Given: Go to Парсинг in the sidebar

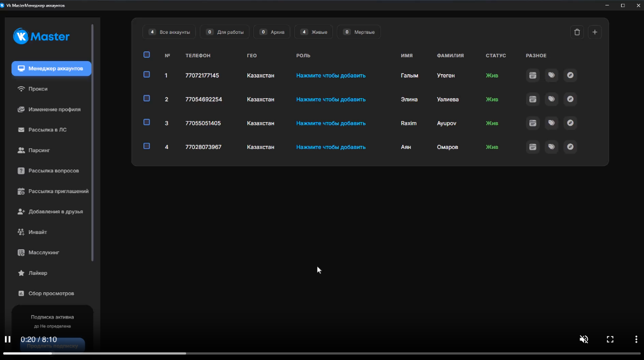Looking at the screenshot, I should [x=40, y=150].
